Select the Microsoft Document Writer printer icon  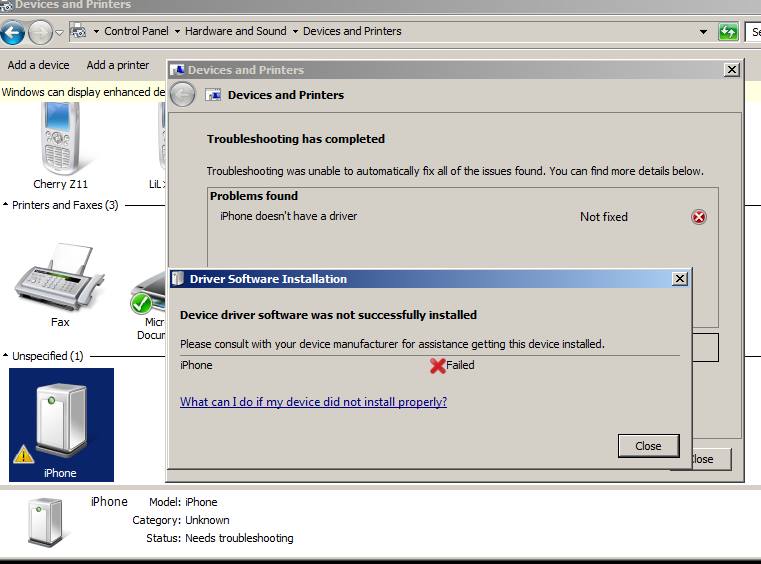pyautogui.click(x=150, y=306)
